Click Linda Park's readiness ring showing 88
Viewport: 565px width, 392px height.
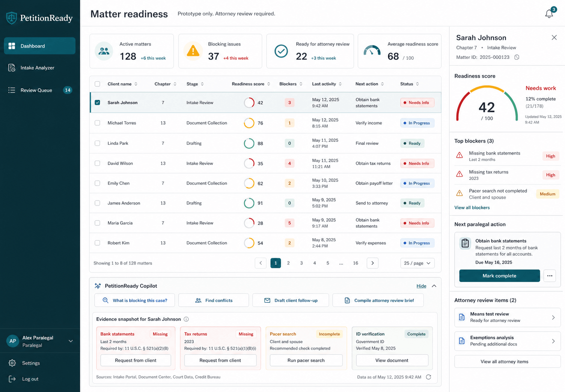click(249, 143)
